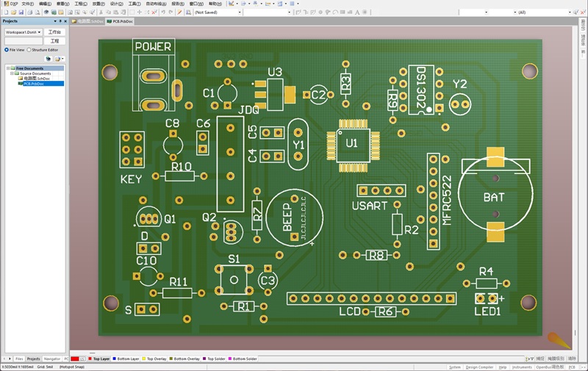
Task: Click the redo toolbar icon
Action: pyautogui.click(x=171, y=12)
